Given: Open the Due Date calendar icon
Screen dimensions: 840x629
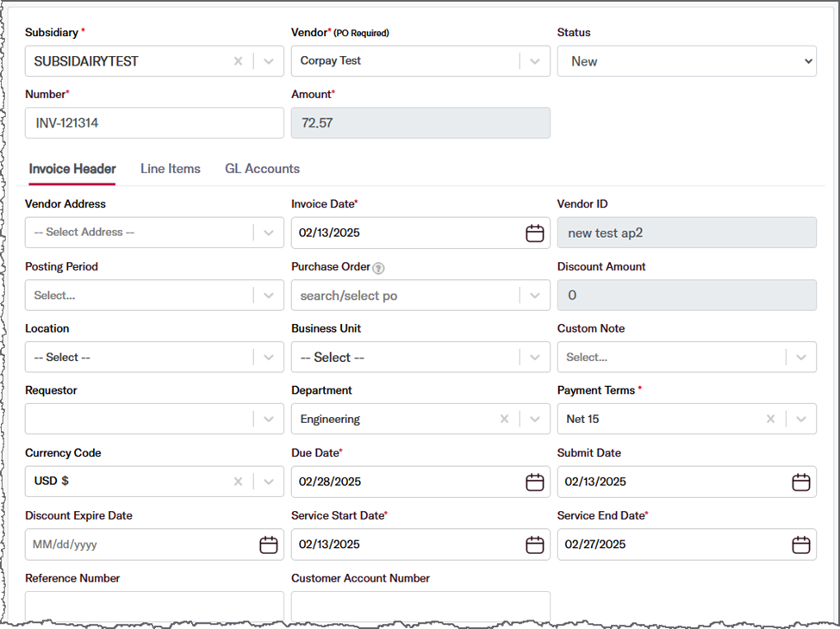Looking at the screenshot, I should click(534, 482).
